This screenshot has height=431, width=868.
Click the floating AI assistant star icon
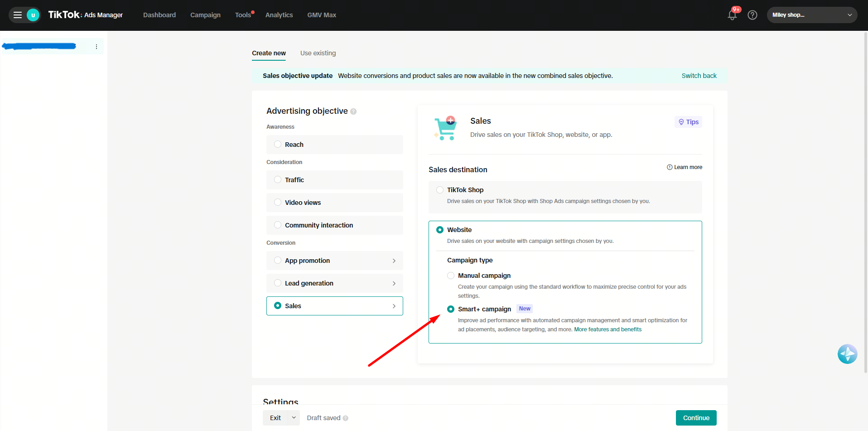[x=847, y=354]
